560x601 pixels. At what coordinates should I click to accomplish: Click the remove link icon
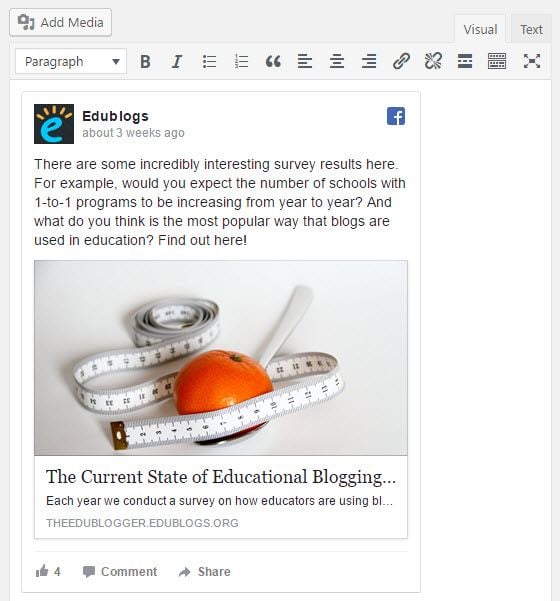[x=433, y=61]
